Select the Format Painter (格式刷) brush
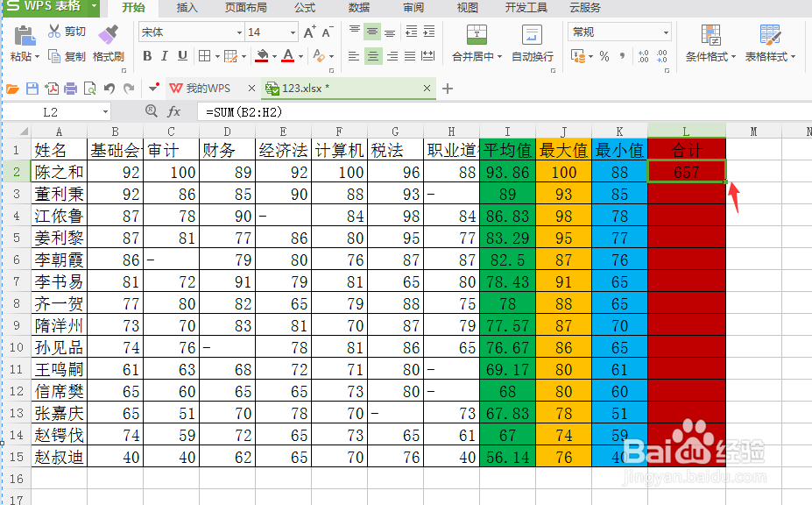Screen dimensions: 812x505 [x=109, y=35]
